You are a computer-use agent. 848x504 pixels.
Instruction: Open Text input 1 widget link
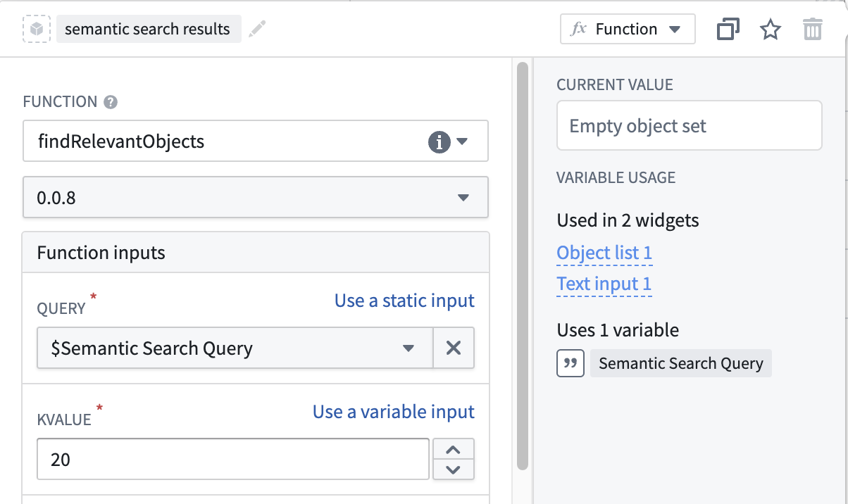(x=604, y=284)
